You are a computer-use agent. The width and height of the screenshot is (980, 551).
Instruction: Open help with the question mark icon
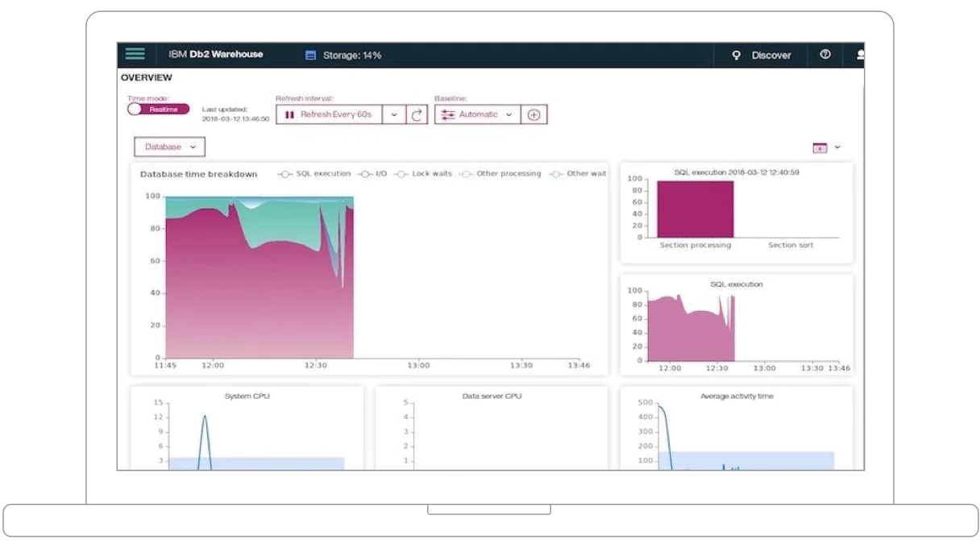tap(824, 55)
